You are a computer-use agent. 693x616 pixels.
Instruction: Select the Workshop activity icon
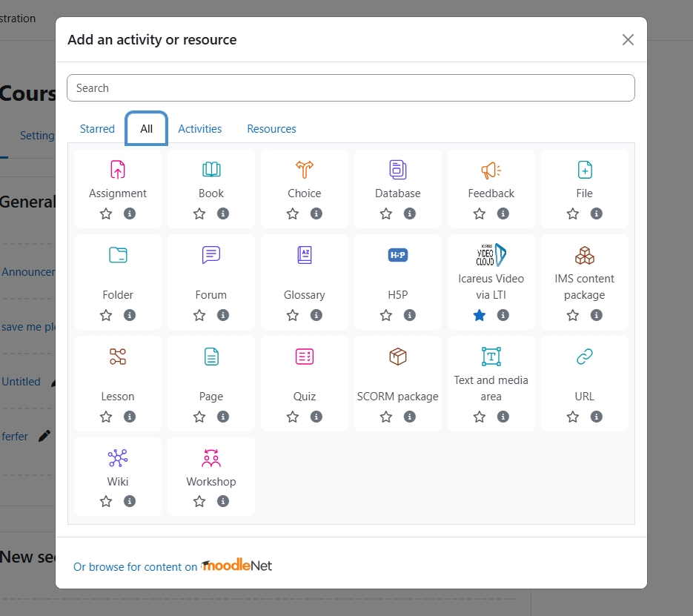pos(211,458)
